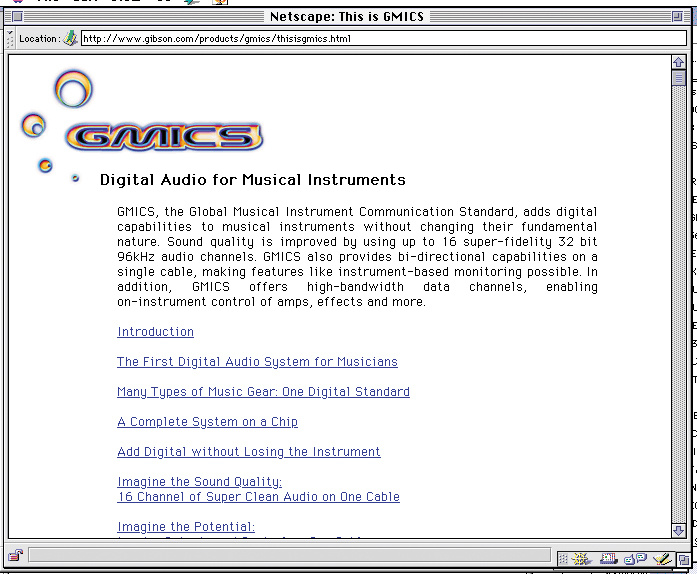Viewport: 697px width, 574px height.
Task: Click the scroll up arrow
Action: (679, 62)
